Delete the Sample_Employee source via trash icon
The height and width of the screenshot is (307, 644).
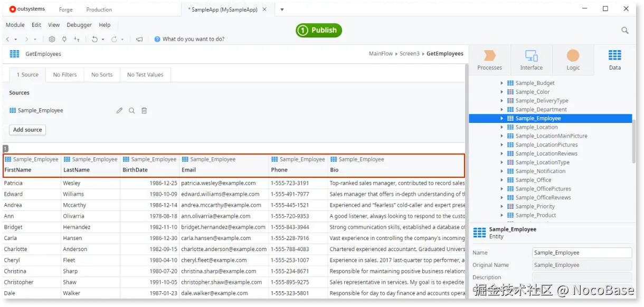click(144, 110)
